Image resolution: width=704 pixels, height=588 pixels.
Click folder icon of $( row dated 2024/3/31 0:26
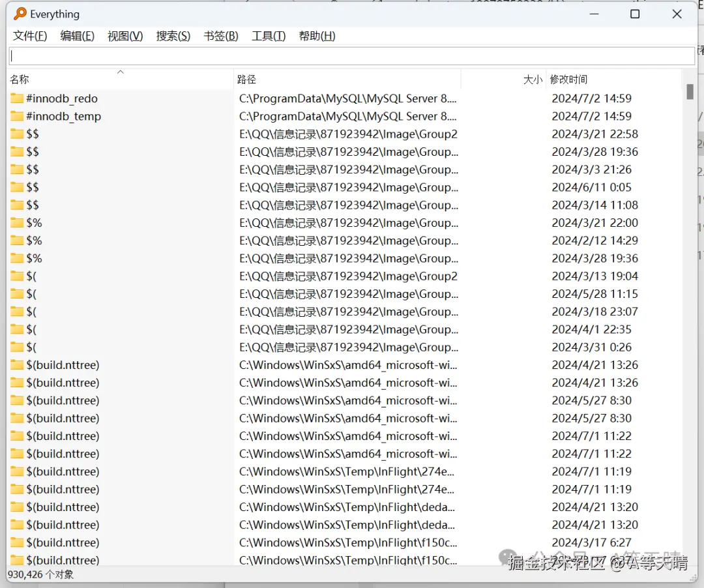[x=17, y=347]
